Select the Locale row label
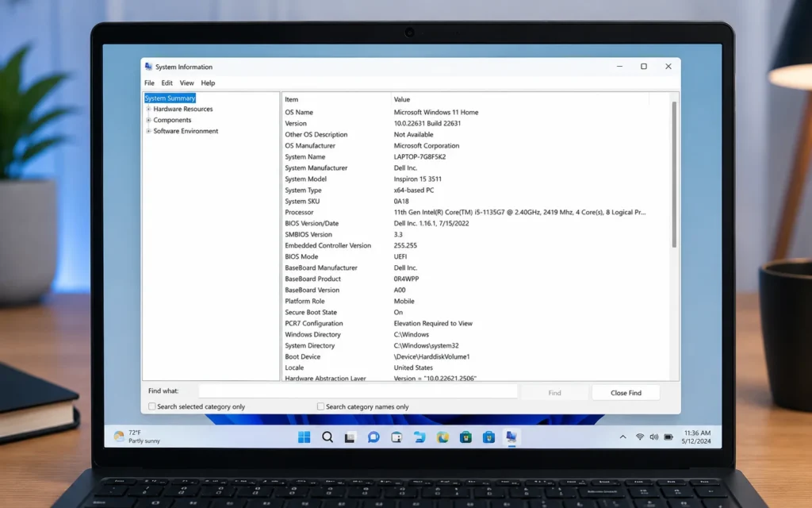 [x=294, y=368]
